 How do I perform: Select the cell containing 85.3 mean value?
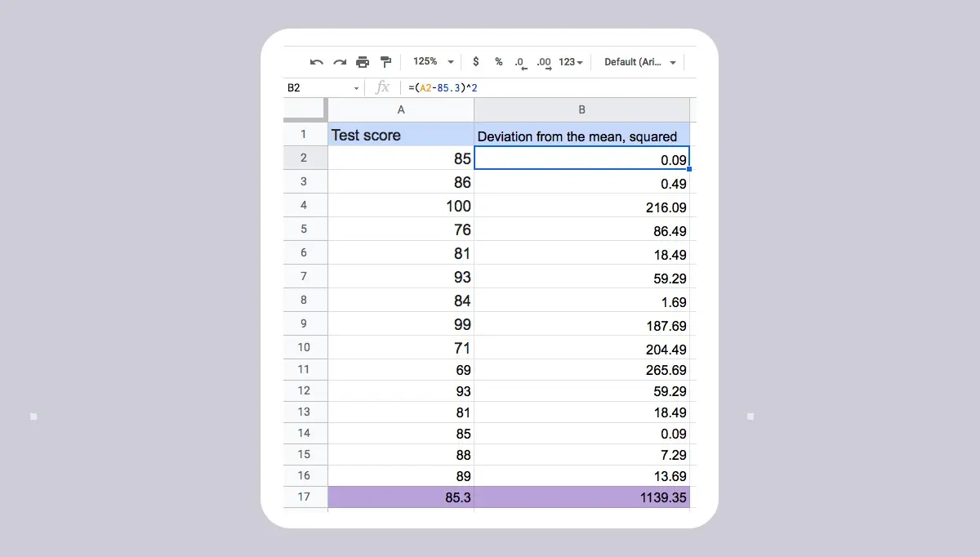[x=400, y=497]
